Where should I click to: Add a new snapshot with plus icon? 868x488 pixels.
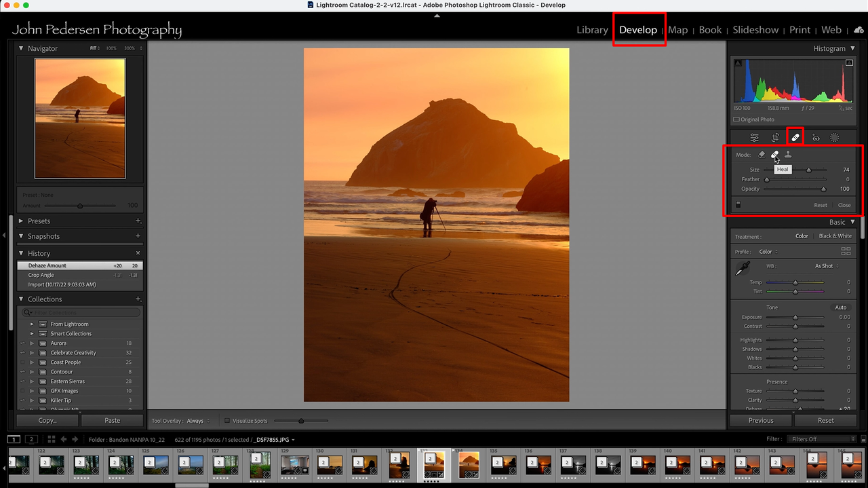[x=138, y=236]
